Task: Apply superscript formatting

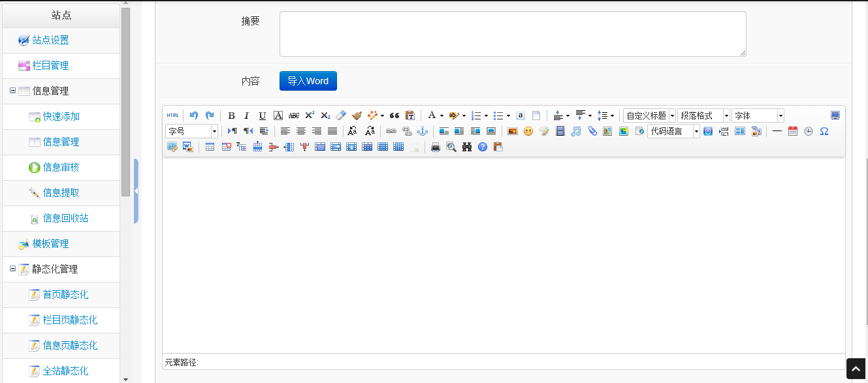Action: pos(310,115)
